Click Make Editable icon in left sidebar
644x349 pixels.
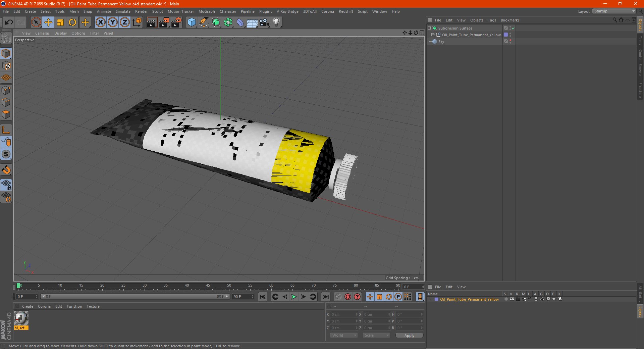[x=6, y=38]
